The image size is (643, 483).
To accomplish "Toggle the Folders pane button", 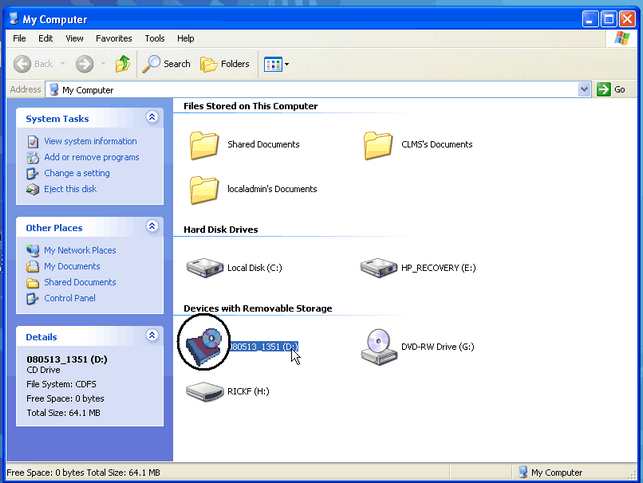I will tap(225, 64).
